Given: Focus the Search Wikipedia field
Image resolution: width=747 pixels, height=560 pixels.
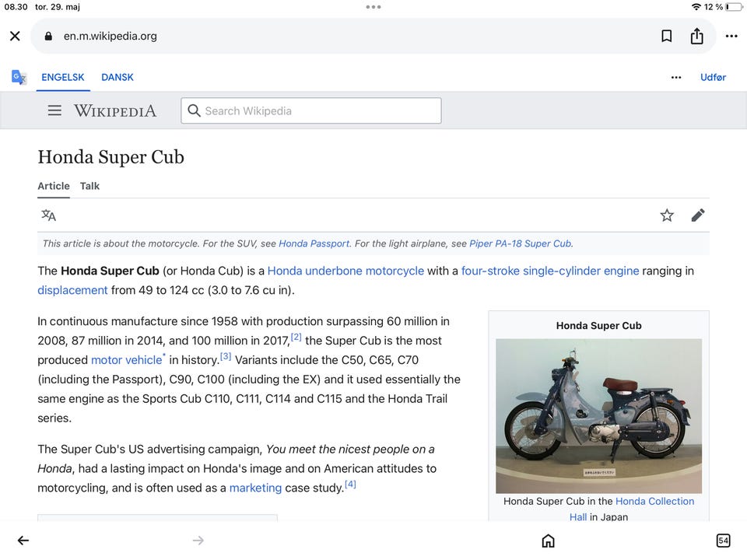Looking at the screenshot, I should click(311, 110).
